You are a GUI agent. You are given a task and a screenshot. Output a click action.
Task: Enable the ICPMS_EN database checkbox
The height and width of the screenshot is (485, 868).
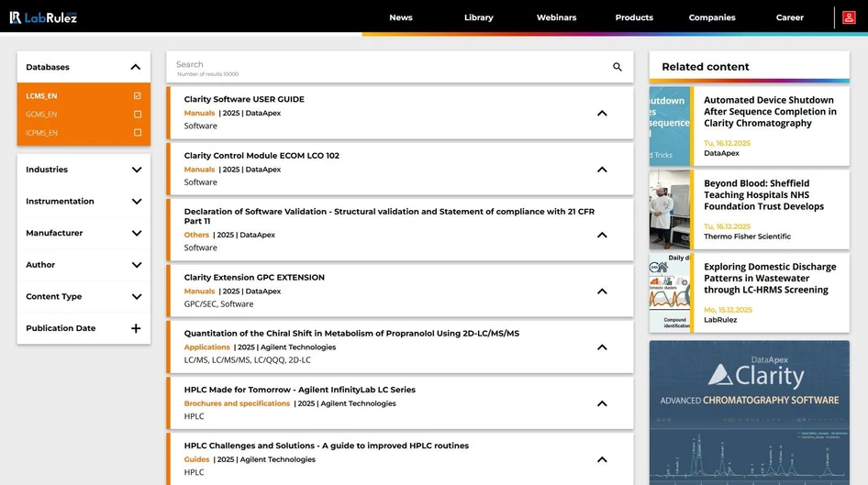138,133
